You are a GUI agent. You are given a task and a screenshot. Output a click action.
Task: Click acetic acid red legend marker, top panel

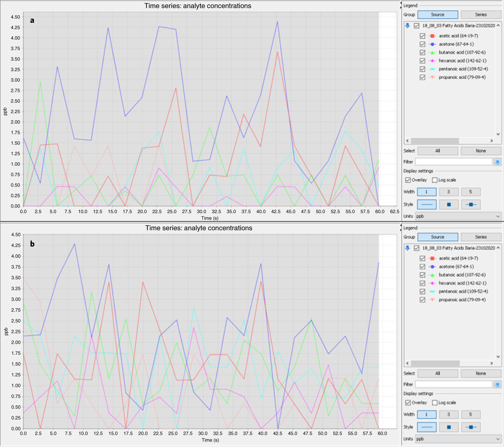(432, 36)
